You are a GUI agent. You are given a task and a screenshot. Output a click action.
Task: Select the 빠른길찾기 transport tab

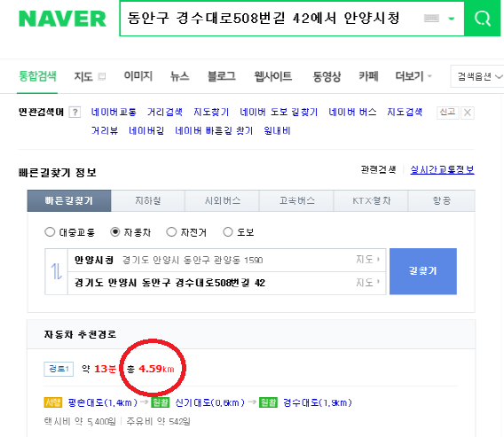point(69,200)
